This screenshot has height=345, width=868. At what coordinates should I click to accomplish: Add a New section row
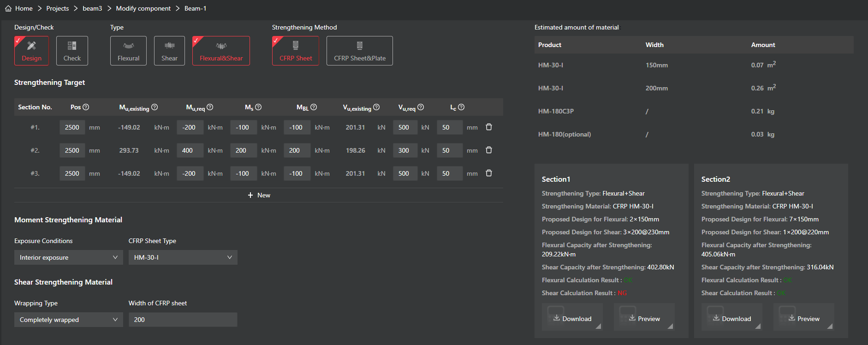(x=259, y=195)
